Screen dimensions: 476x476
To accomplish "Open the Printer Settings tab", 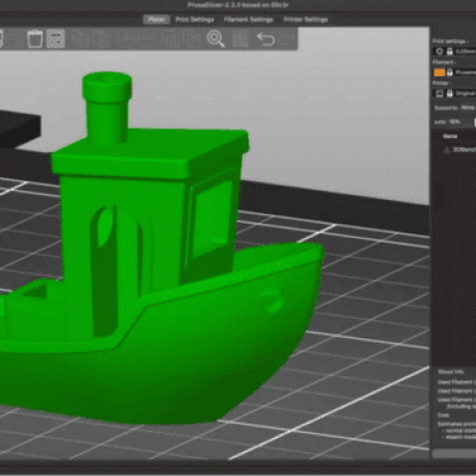I will coord(306,20).
